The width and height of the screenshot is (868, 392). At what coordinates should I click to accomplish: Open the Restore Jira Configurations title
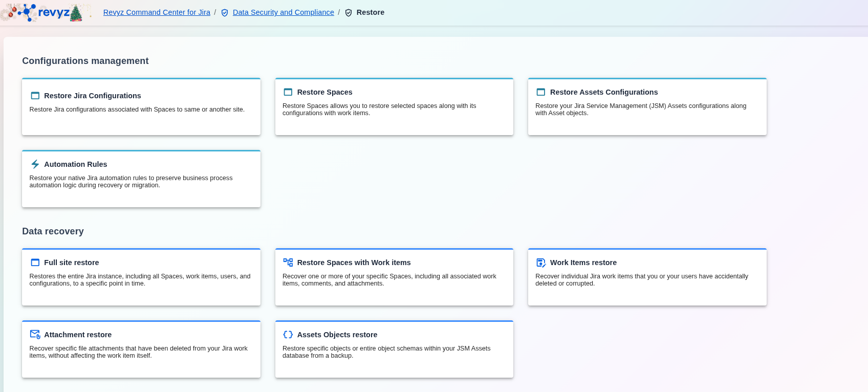(x=92, y=96)
